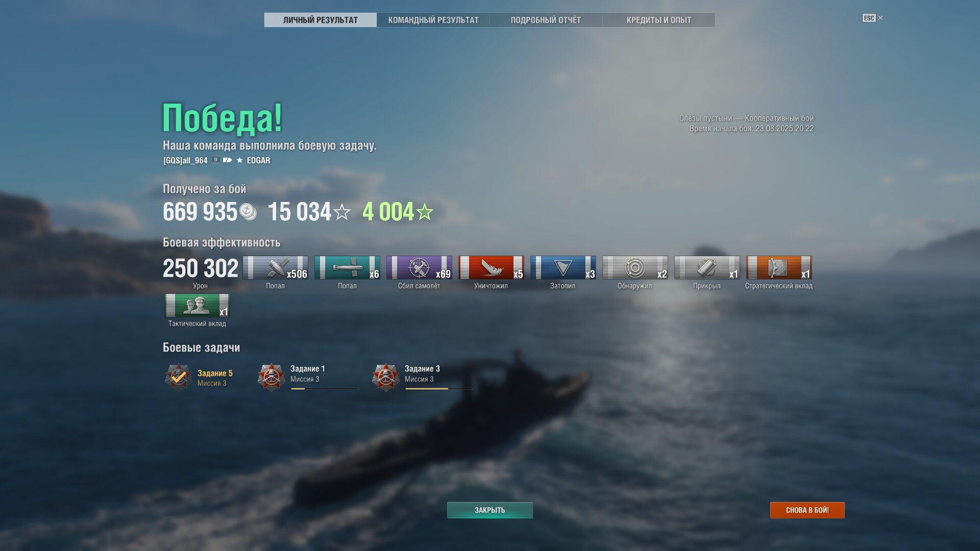Switch to Командный результат tab
The width and height of the screenshot is (980, 551).
click(x=433, y=20)
